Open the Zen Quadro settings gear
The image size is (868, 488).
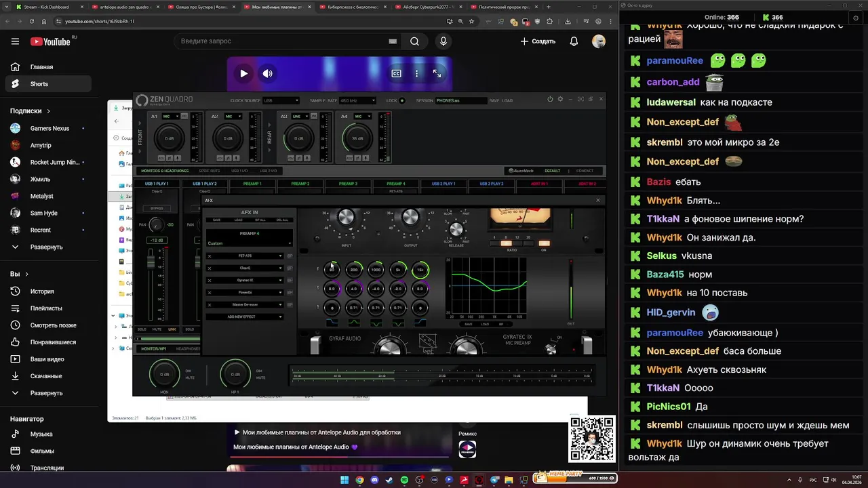[560, 100]
